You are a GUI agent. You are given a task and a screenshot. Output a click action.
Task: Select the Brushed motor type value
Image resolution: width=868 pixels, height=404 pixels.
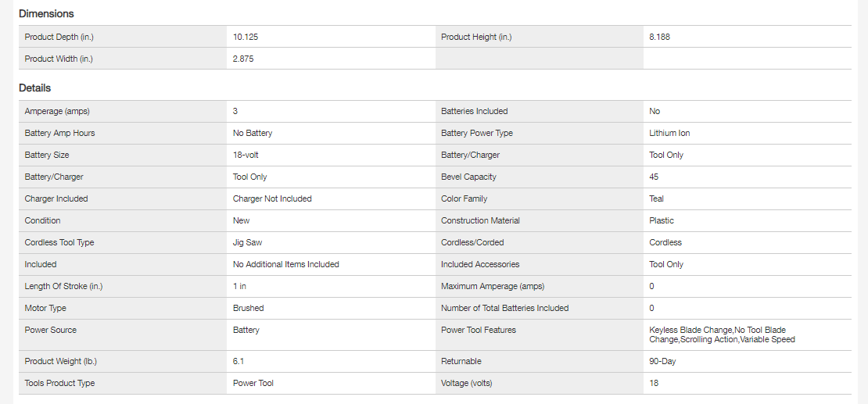tap(249, 308)
